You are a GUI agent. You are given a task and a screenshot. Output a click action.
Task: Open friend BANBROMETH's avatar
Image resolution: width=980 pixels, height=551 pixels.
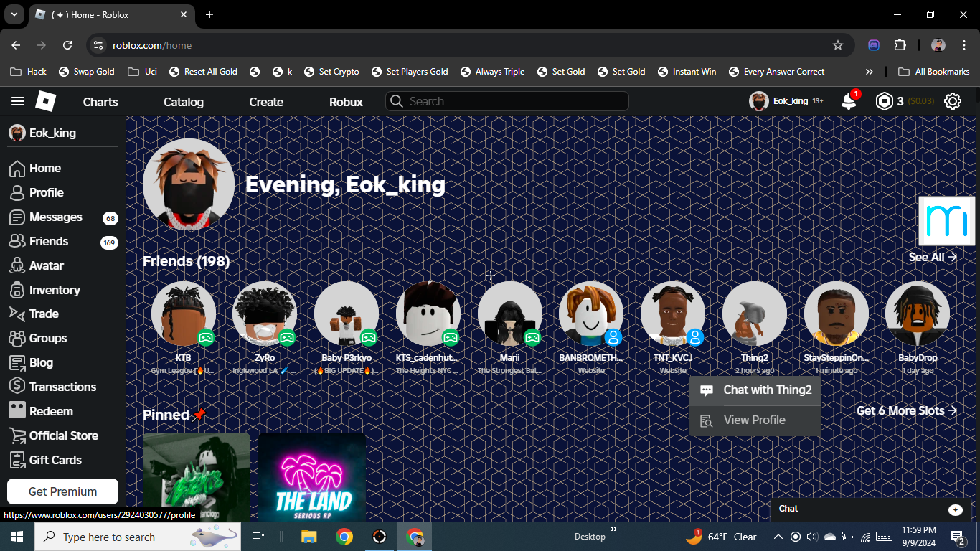click(591, 314)
